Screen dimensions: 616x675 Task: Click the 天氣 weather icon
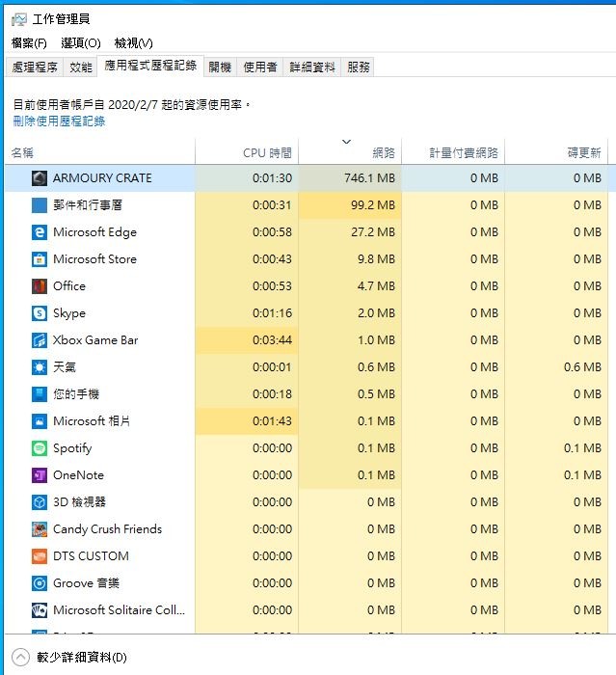(x=40, y=367)
